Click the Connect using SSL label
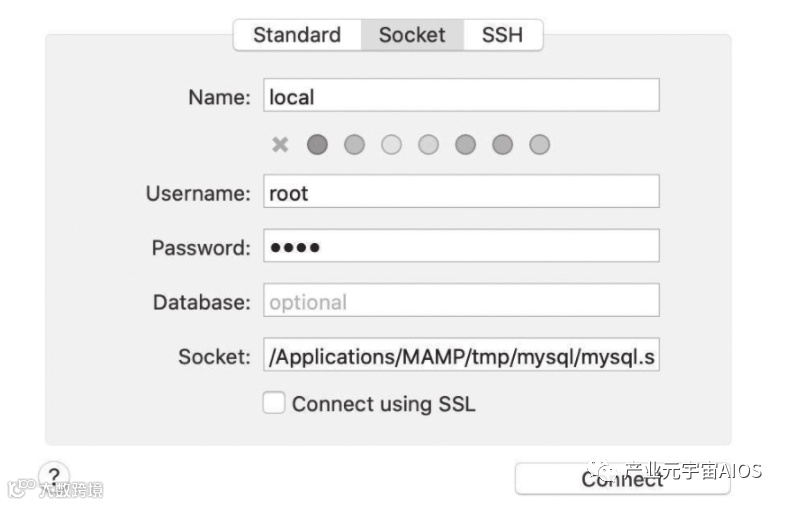787x505 pixels. (x=383, y=404)
